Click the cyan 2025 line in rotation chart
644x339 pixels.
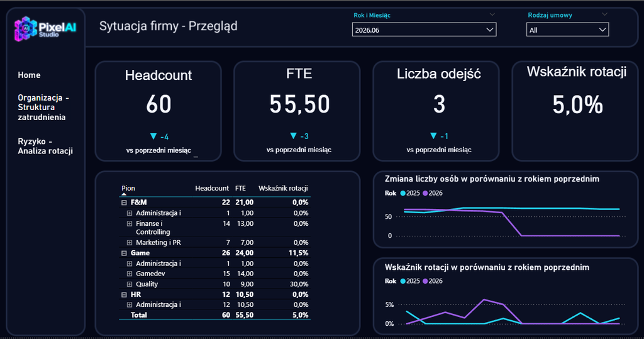(580, 313)
